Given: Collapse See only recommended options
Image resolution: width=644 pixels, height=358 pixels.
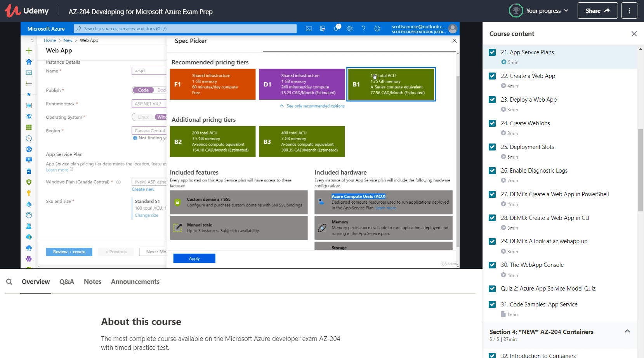Looking at the screenshot, I should click(312, 106).
